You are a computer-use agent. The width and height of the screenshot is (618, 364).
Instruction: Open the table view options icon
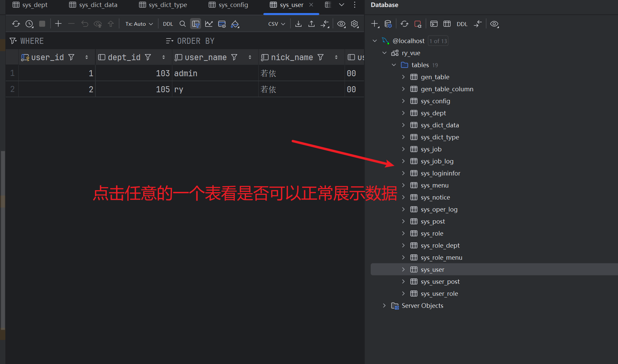[222, 24]
